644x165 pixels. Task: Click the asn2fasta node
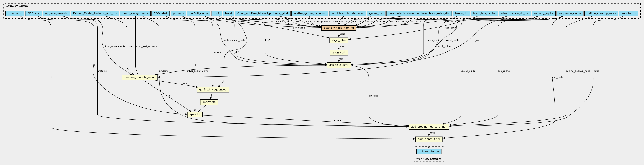point(209,102)
